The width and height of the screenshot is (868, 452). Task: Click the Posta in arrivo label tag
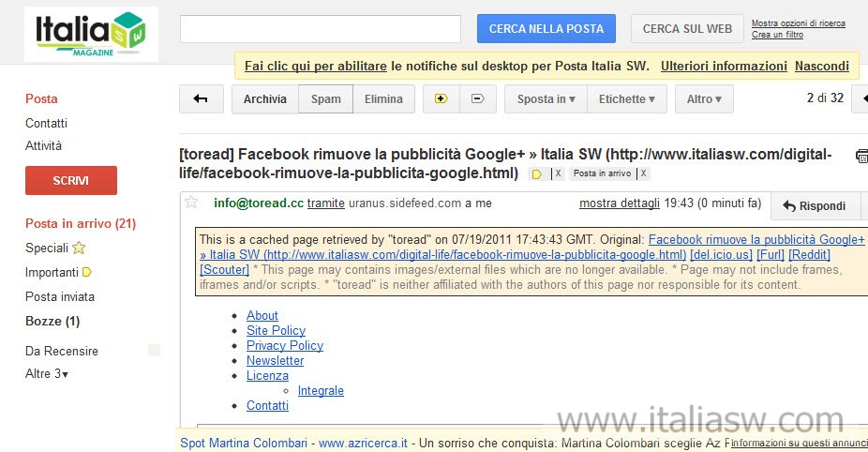click(x=602, y=173)
